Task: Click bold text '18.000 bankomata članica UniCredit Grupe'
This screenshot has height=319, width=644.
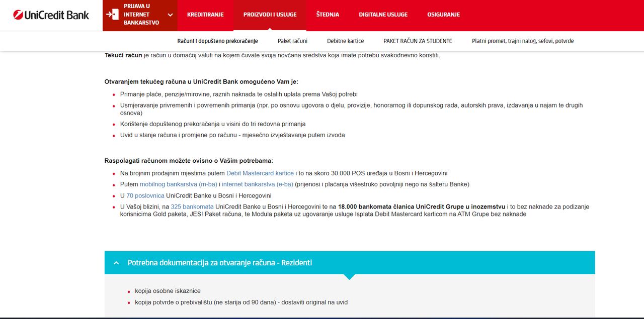Action: tap(422, 206)
